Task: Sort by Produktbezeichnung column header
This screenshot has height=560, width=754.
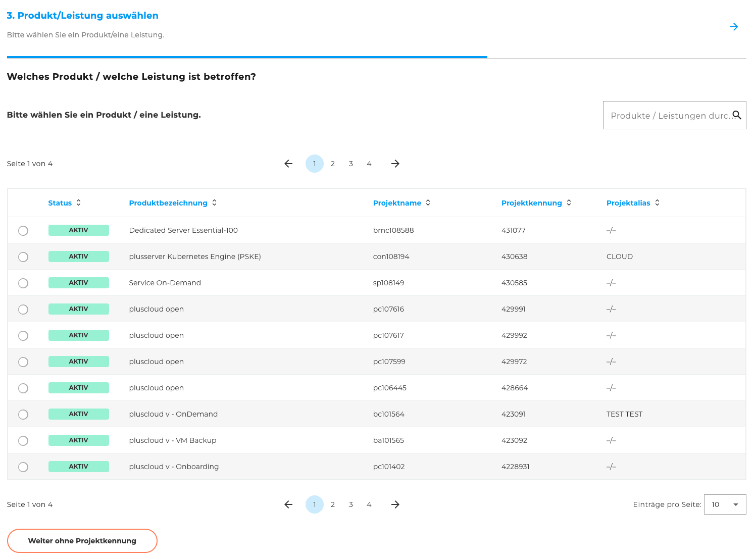Action: (x=173, y=203)
